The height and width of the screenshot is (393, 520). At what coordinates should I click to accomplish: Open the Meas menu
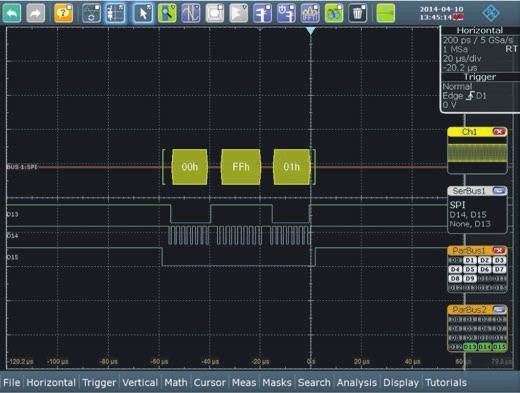244,383
